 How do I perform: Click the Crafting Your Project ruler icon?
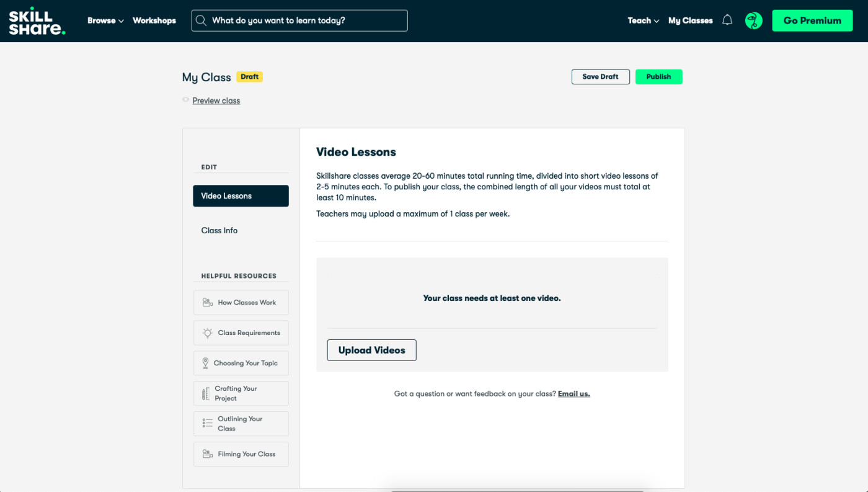coord(206,393)
